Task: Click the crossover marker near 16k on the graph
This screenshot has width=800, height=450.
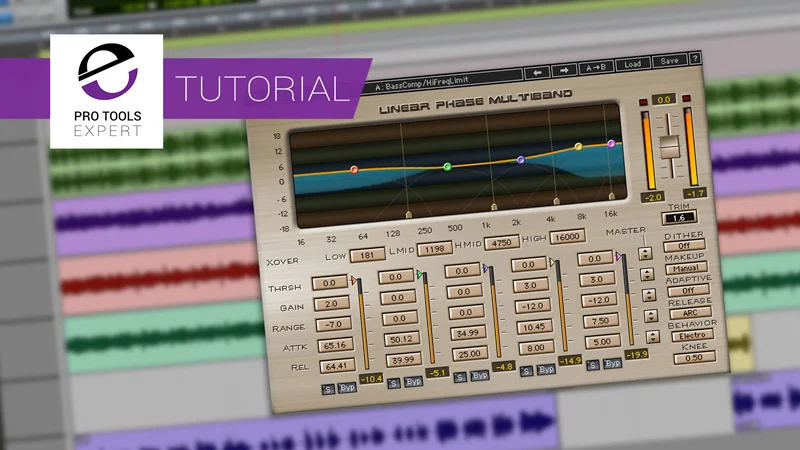Action: tap(612, 195)
